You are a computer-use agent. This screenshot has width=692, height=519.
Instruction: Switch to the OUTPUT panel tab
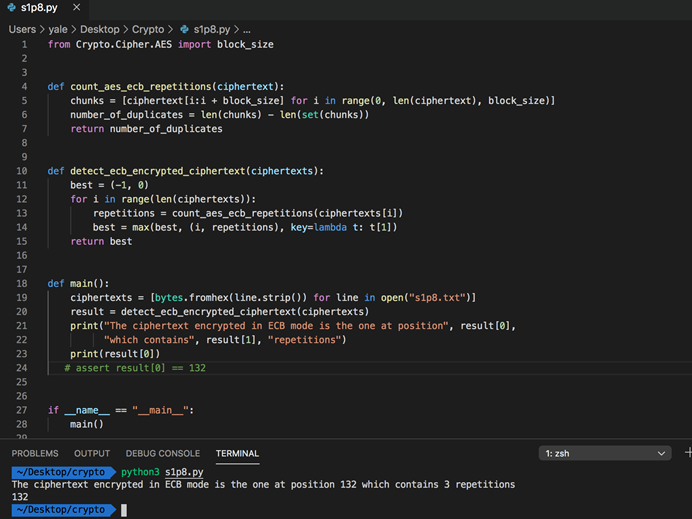[x=92, y=454]
